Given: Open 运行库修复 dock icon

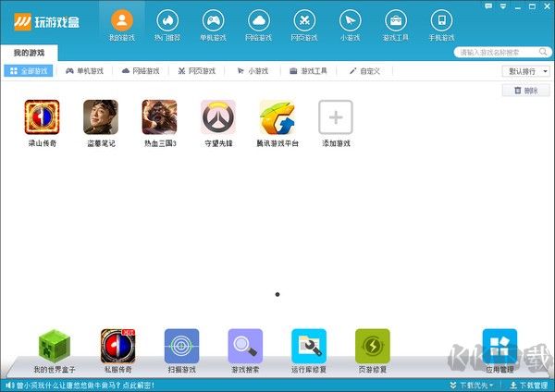Looking at the screenshot, I should click(309, 346).
